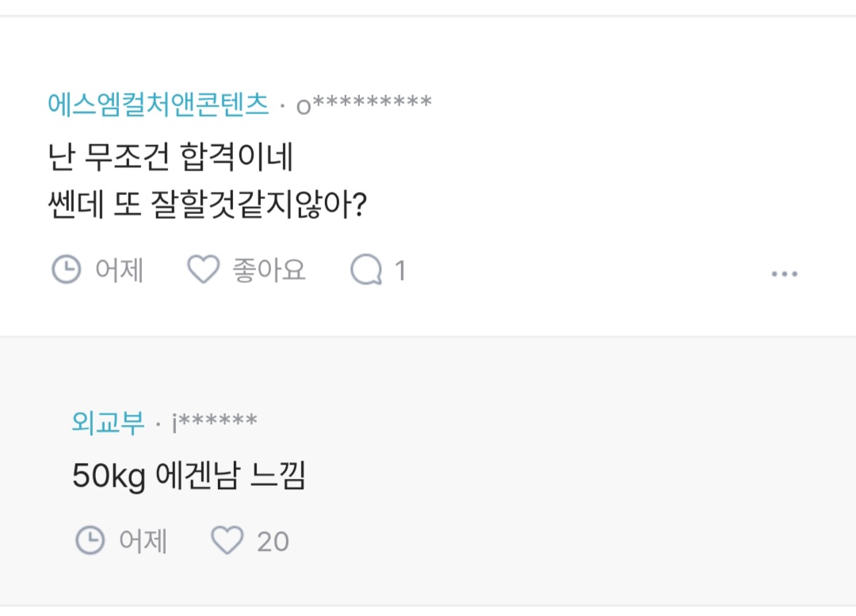Click the clock icon on the top comment
This screenshot has width=856, height=616.
coord(66,270)
